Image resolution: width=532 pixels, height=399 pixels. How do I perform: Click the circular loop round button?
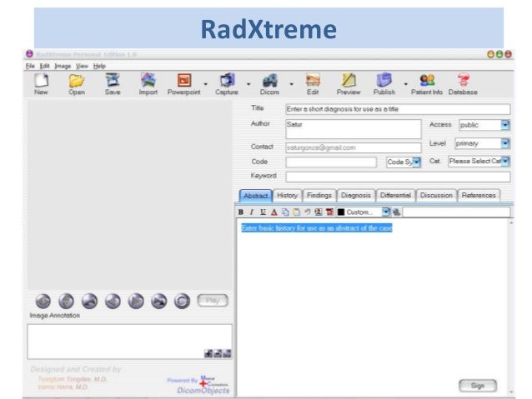pyautogui.click(x=182, y=301)
